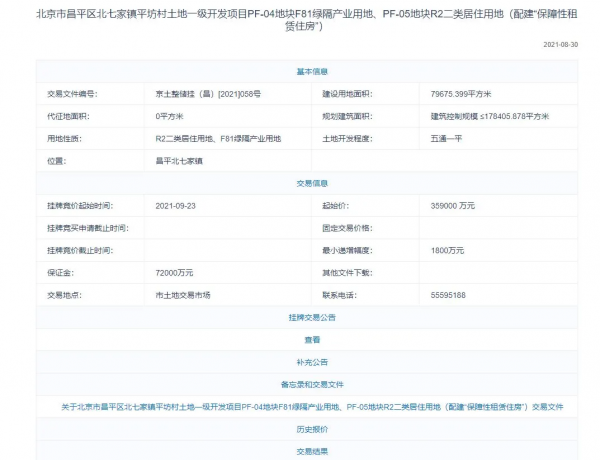Select the location value 昌平北七家镇

(x=179, y=161)
